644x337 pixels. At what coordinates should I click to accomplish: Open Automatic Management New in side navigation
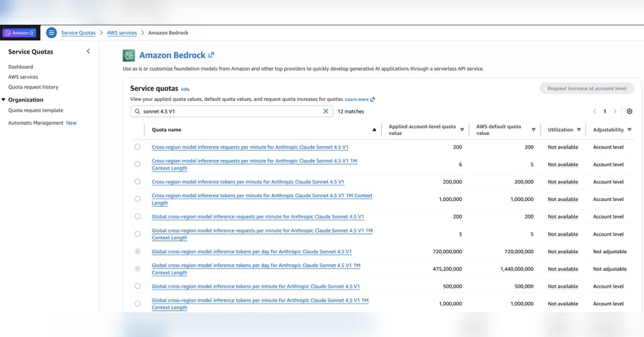coord(42,123)
